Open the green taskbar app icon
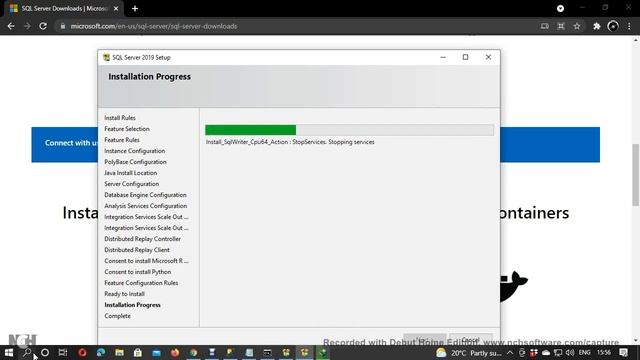 click(323, 352)
